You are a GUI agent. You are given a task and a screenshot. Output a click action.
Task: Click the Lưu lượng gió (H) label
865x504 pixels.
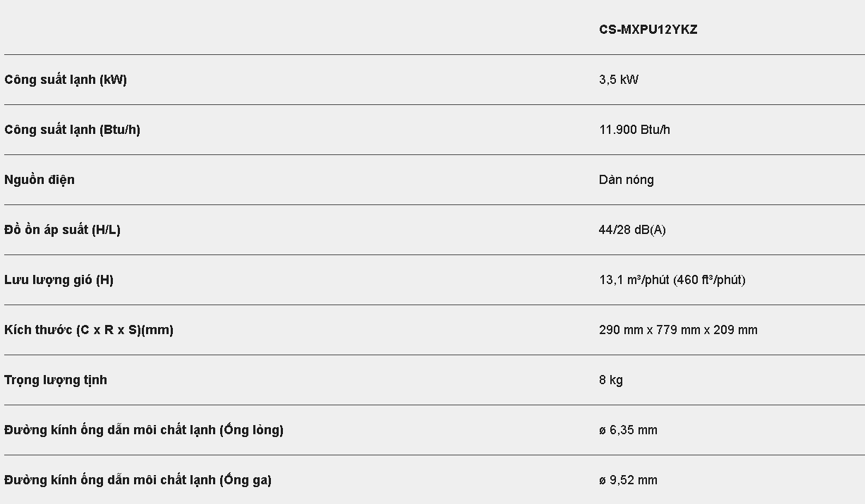tap(59, 280)
